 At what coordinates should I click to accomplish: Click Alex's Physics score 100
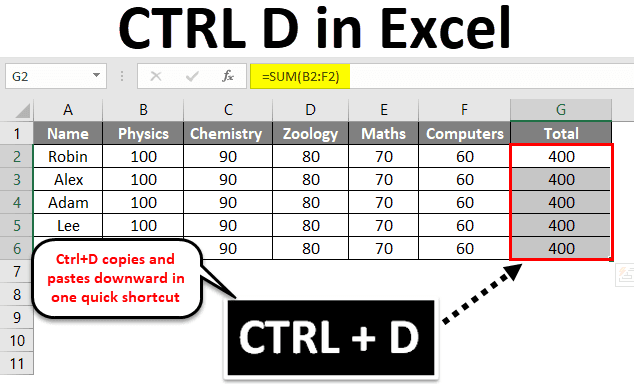click(143, 179)
